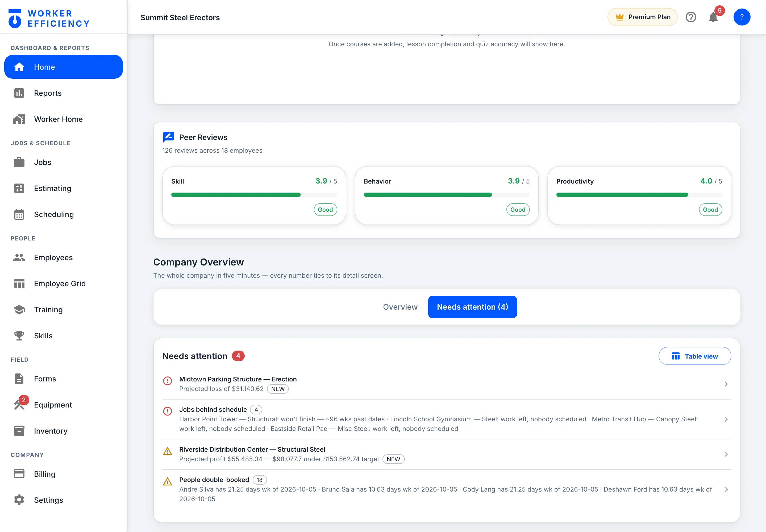Image resolution: width=766 pixels, height=532 pixels.
Task: Select Employee Grid menu item
Action: [63, 283]
